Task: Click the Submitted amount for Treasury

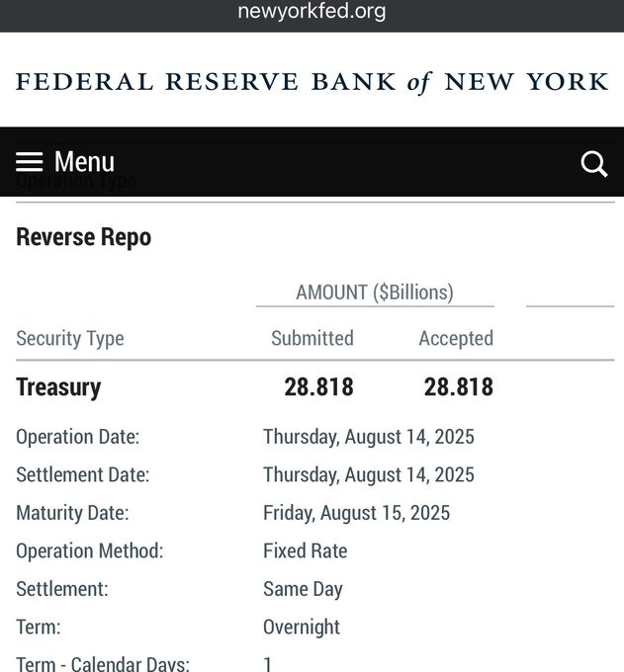Action: (318, 387)
